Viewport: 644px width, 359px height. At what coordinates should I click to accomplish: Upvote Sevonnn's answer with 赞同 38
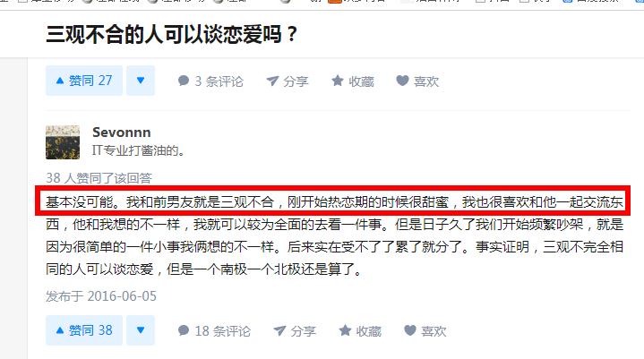coord(84,330)
